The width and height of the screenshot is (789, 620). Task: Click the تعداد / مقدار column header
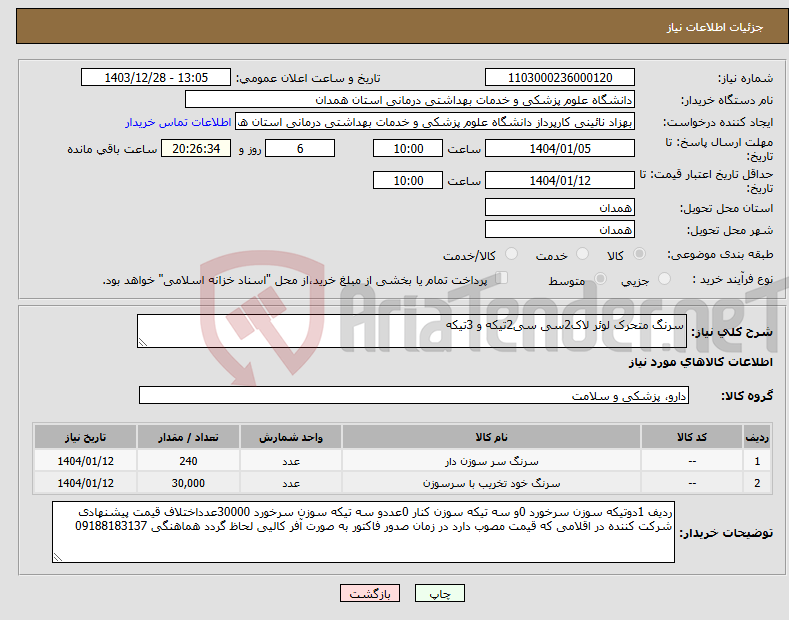click(x=188, y=437)
